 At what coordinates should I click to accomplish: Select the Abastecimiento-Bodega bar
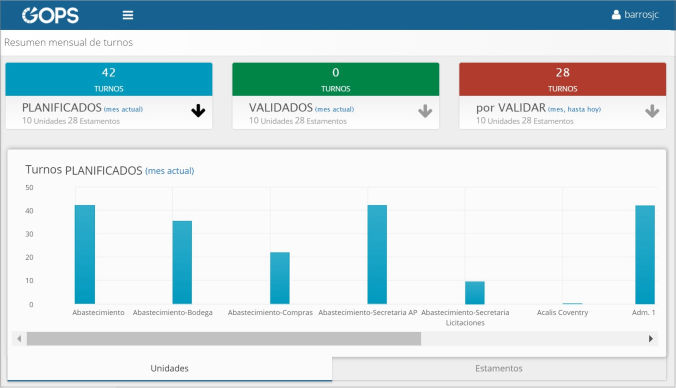coord(182,263)
